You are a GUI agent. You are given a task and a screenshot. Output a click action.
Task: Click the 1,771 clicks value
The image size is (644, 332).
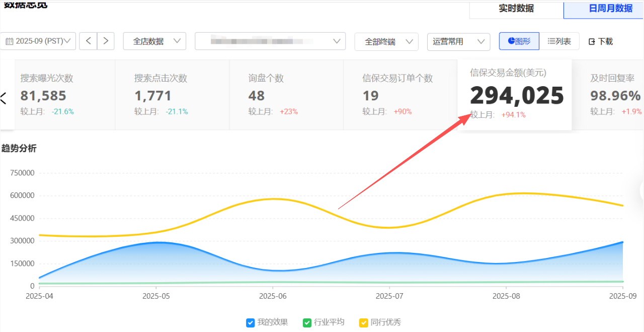coord(153,95)
